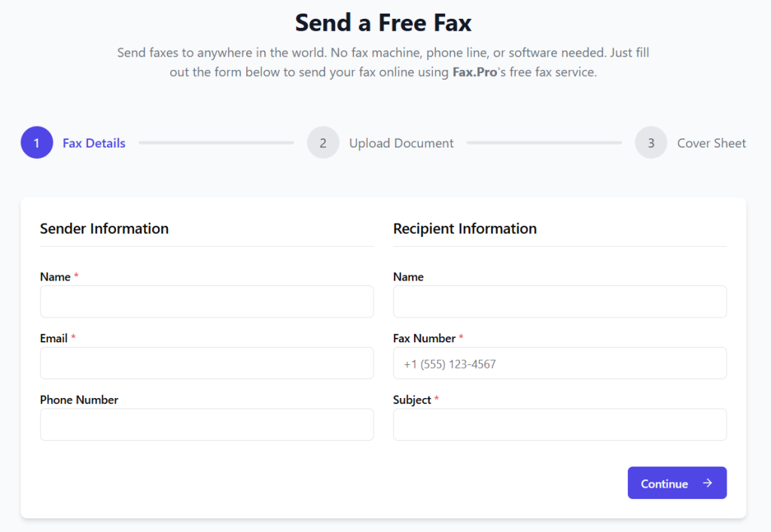Focus the Fax Number input field

click(559, 363)
